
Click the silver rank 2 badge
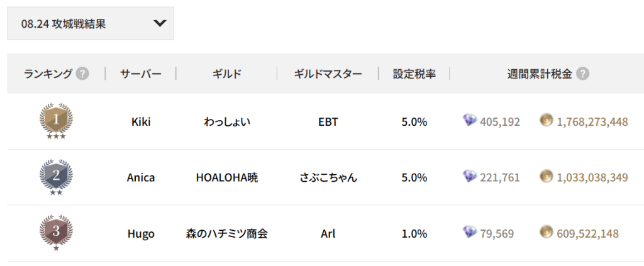point(56,176)
